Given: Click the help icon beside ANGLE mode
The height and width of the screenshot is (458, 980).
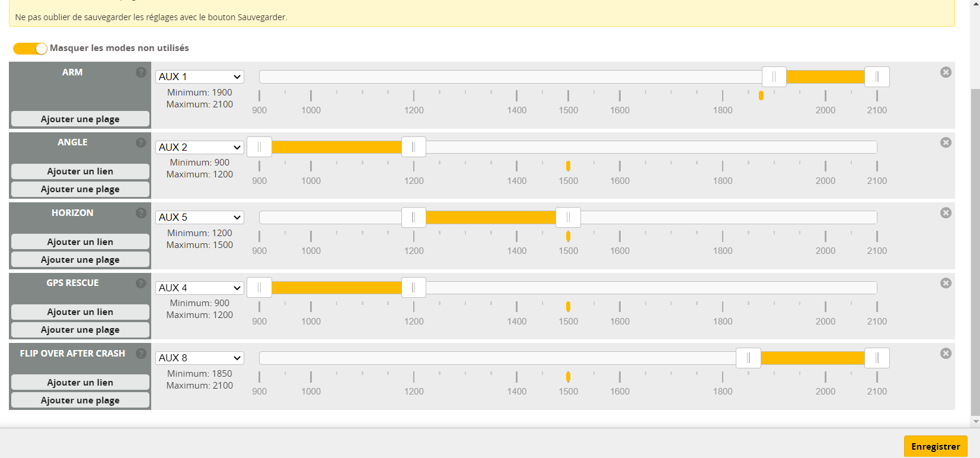Looking at the screenshot, I should click(x=141, y=142).
